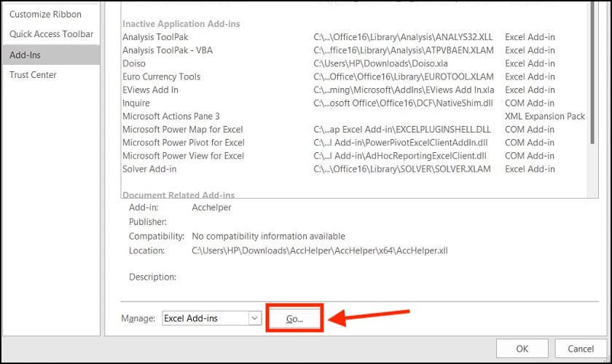Click the add-ins list vertical scrollbar

[592, 98]
